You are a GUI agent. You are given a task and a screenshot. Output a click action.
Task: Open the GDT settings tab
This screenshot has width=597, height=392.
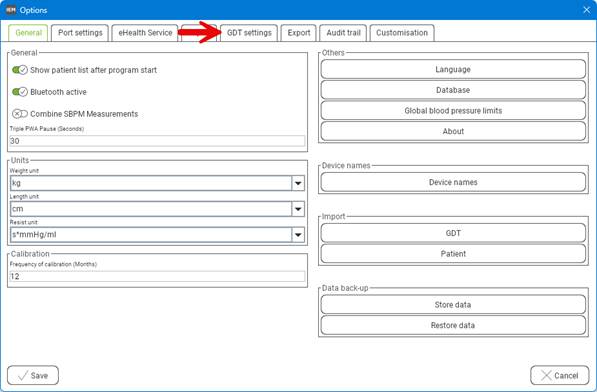click(249, 33)
